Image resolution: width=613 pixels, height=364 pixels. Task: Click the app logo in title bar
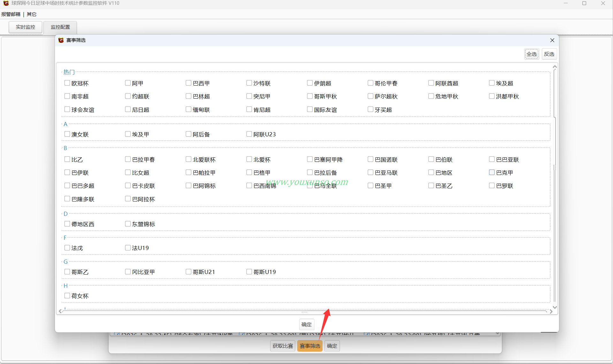pyautogui.click(x=6, y=3)
